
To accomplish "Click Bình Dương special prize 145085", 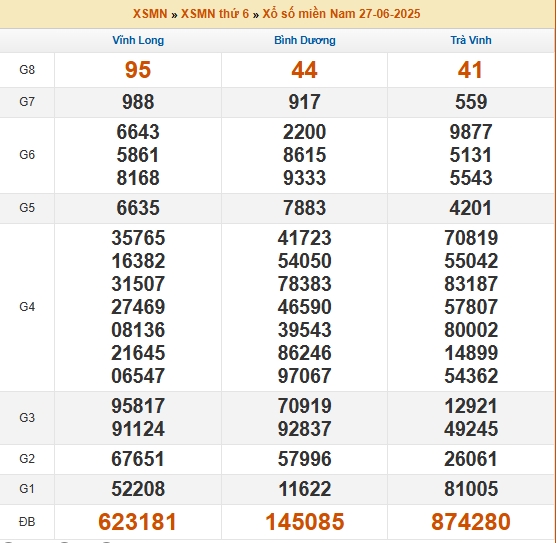I will (305, 522).
